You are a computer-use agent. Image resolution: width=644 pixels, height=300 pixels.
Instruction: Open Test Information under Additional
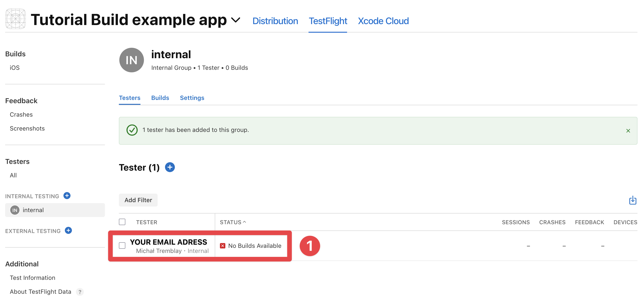[33, 278]
